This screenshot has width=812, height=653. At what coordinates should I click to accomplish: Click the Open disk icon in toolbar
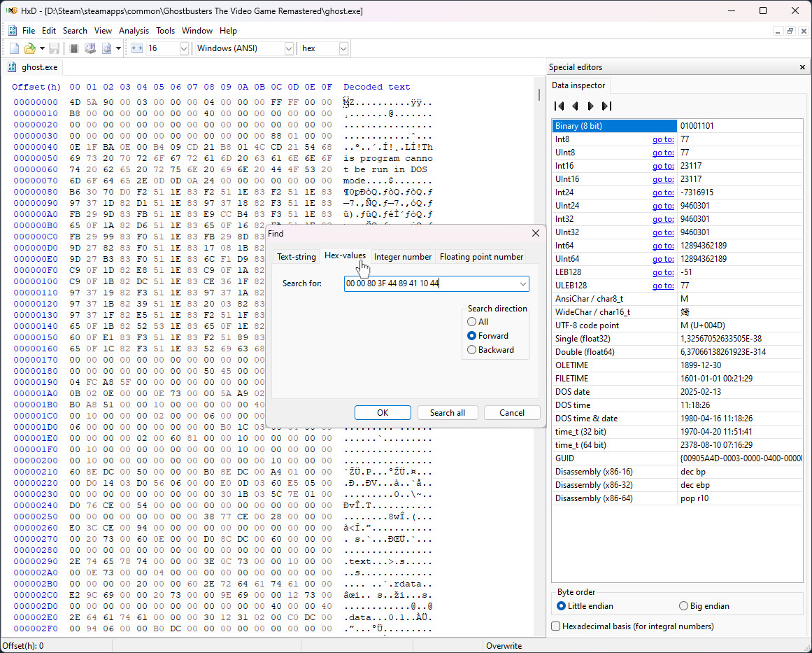pyautogui.click(x=90, y=48)
